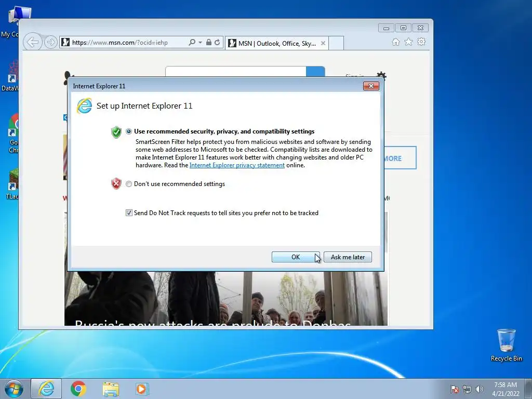This screenshot has height=399, width=532.
Task: Open Internet Explorer privacy statement link
Action: 237,165
